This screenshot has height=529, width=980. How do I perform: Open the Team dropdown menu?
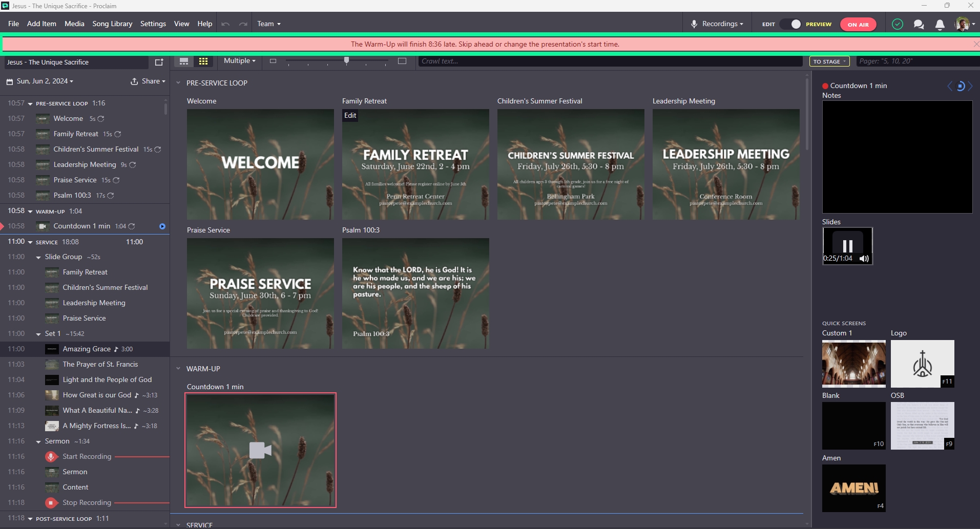(x=269, y=24)
